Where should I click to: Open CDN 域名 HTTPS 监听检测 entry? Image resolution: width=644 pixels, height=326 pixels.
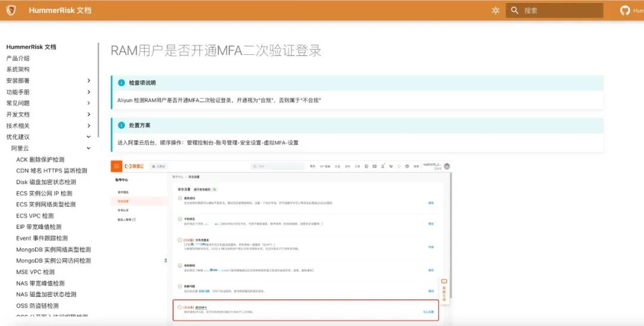tap(52, 171)
